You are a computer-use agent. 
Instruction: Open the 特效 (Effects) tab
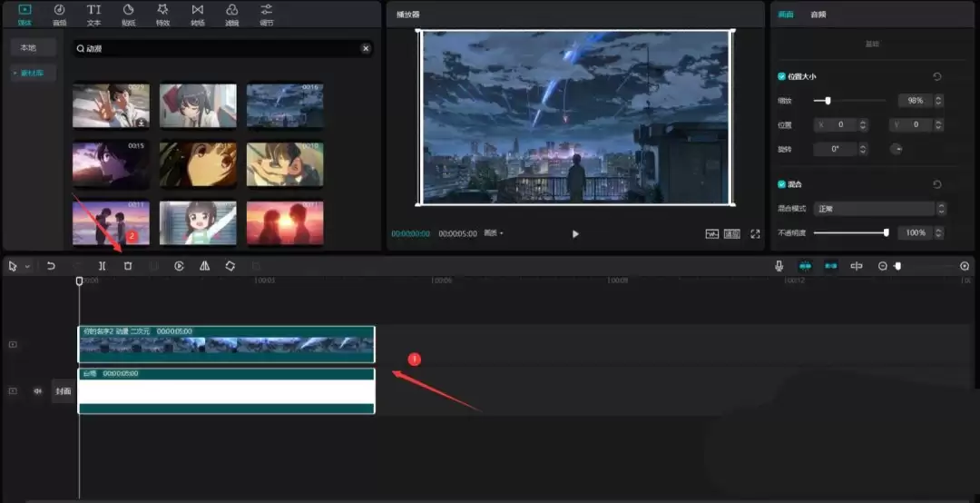(162, 14)
